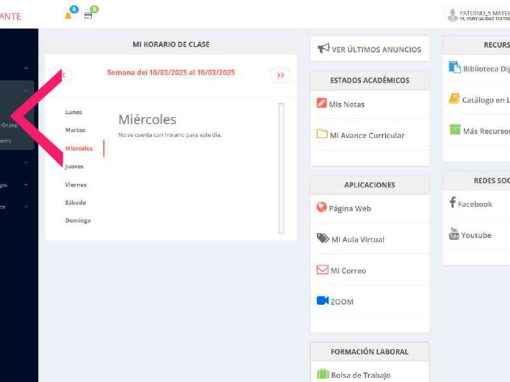
Task: Open the Facebook link
Action: (x=475, y=204)
